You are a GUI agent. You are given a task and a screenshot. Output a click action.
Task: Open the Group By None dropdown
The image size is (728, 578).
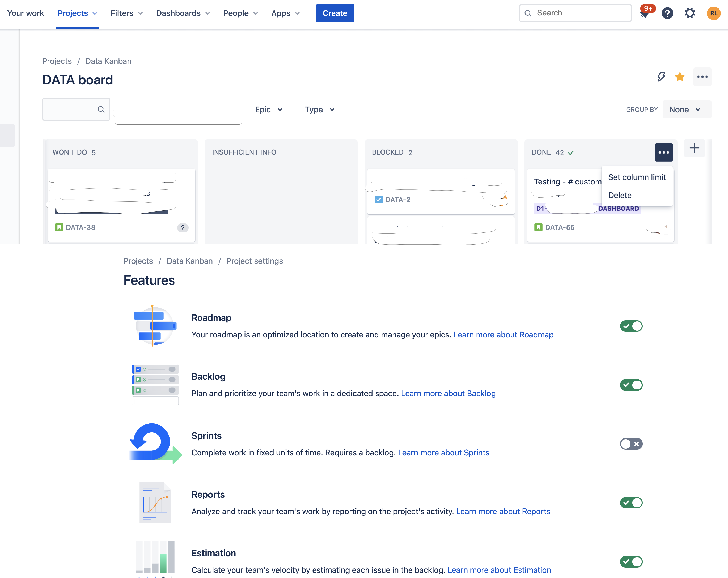click(686, 109)
